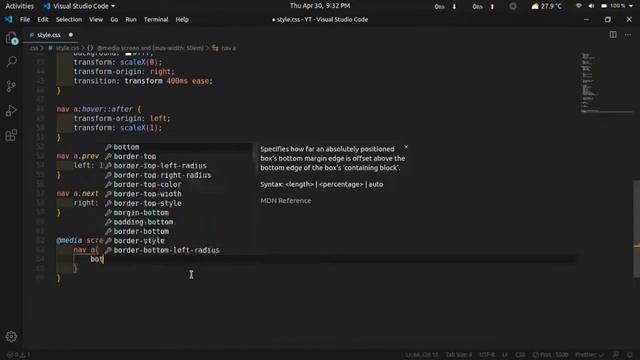
Task: Click the 'nav a' breadcrumb item
Action: pyautogui.click(x=224, y=48)
